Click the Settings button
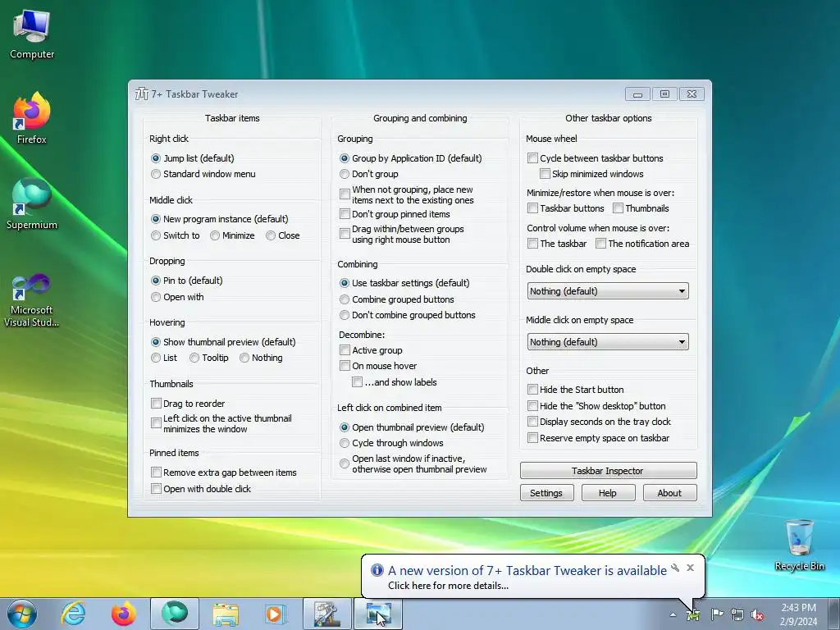840x630 pixels. click(x=546, y=493)
